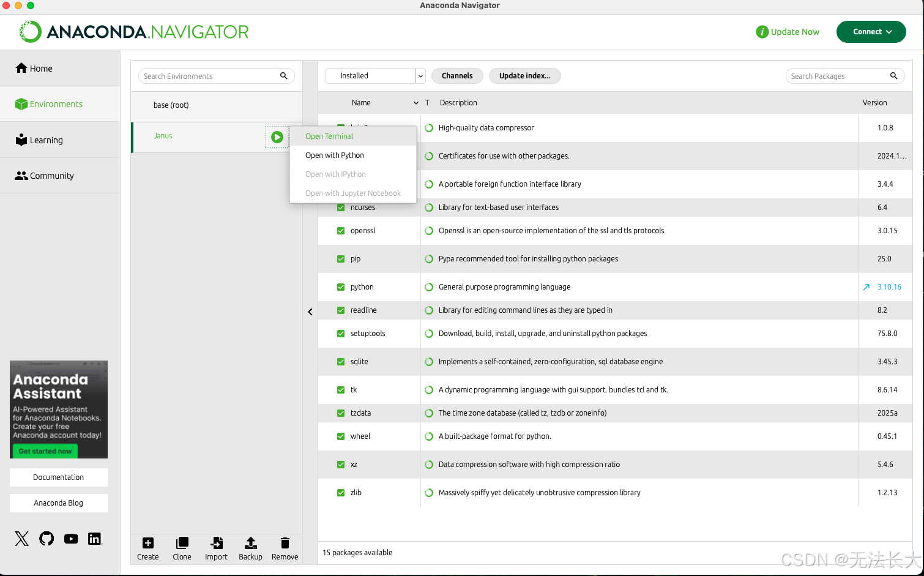
Task: Click the Anaconda Navigator logo
Action: (134, 32)
